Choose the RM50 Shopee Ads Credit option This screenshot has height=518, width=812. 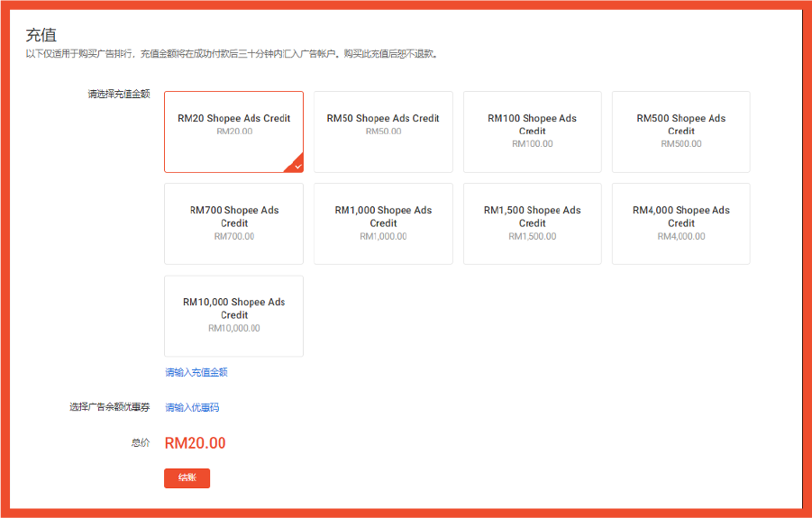tap(383, 132)
